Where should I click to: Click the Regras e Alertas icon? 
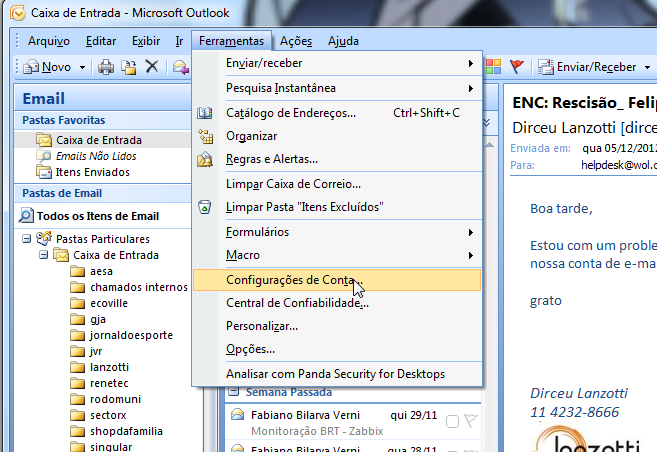[205, 159]
